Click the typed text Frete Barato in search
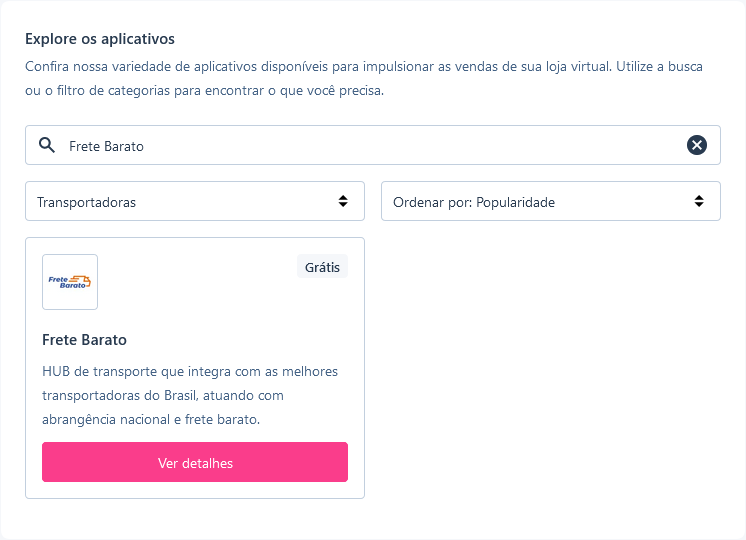 [x=106, y=146]
